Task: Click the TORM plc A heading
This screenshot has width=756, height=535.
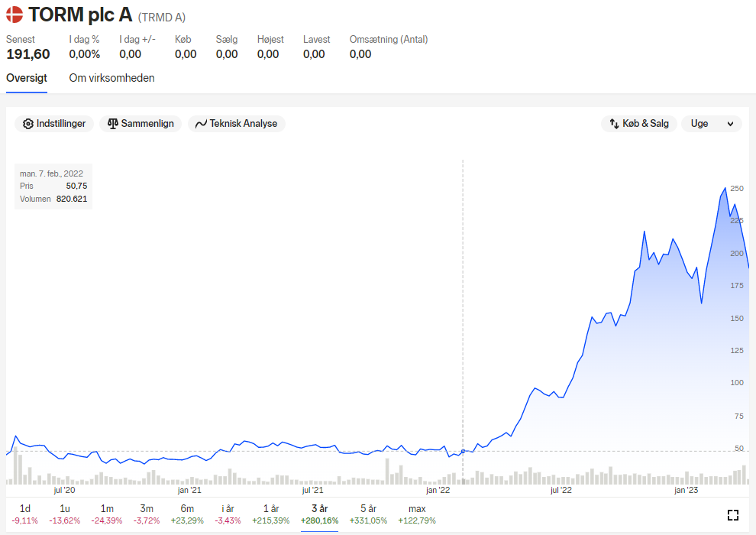Action: [80, 15]
